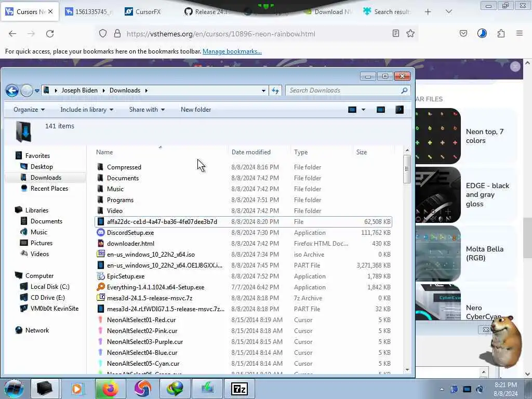Click the Explorer help icon
Screen dimensions: 532x399
coord(400,110)
